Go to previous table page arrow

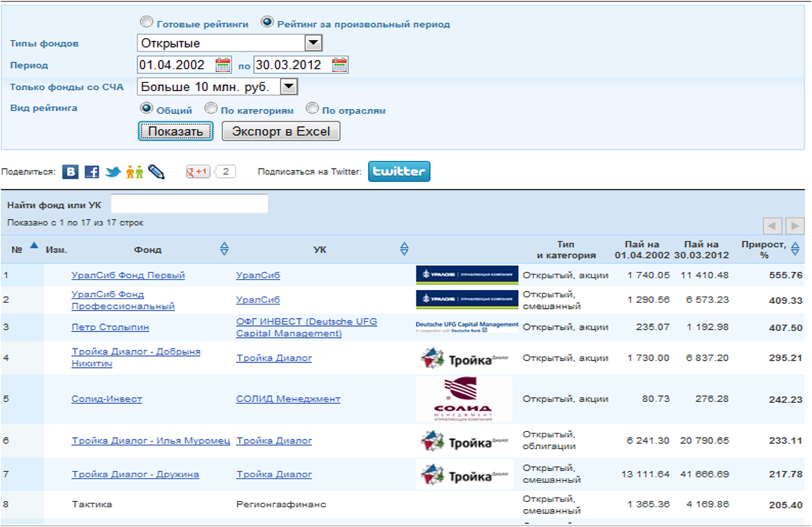pyautogui.click(x=773, y=226)
